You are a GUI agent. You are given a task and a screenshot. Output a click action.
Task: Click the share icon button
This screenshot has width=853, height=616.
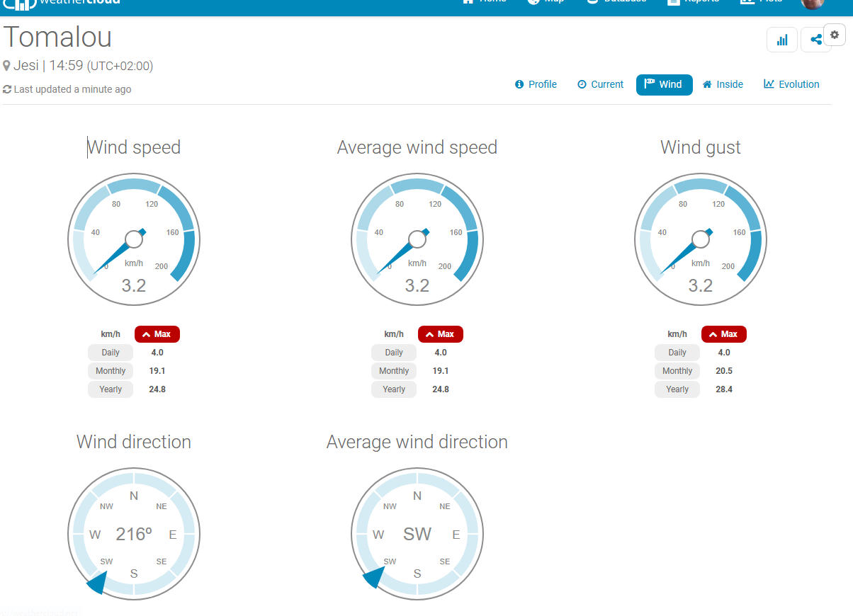point(815,40)
